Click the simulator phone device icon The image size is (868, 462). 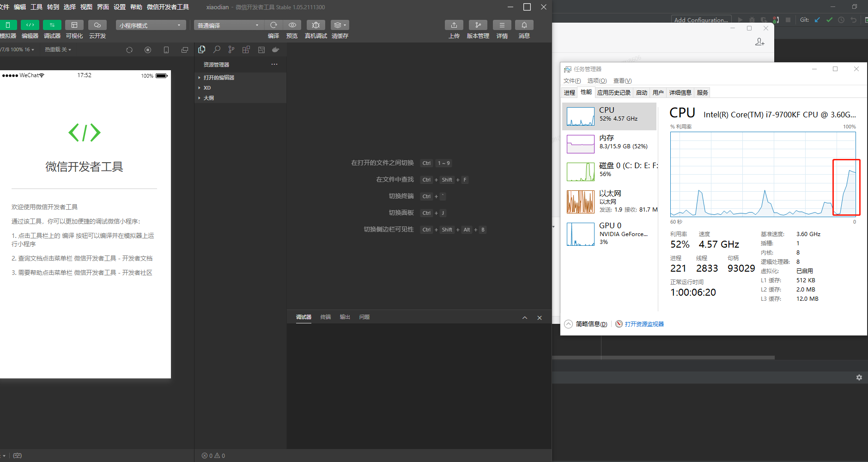166,50
